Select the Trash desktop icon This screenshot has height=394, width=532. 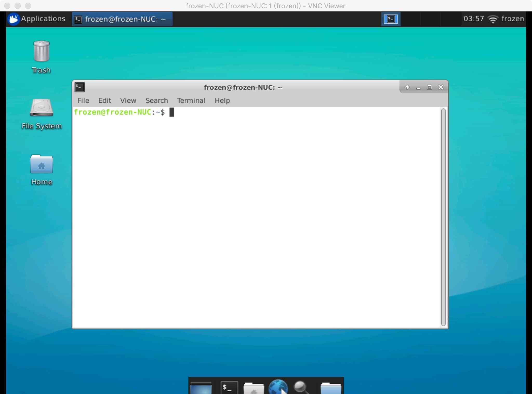[x=41, y=57]
